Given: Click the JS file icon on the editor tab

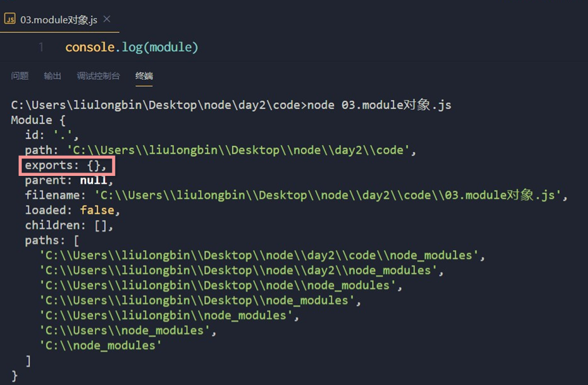Looking at the screenshot, I should click(x=10, y=19).
